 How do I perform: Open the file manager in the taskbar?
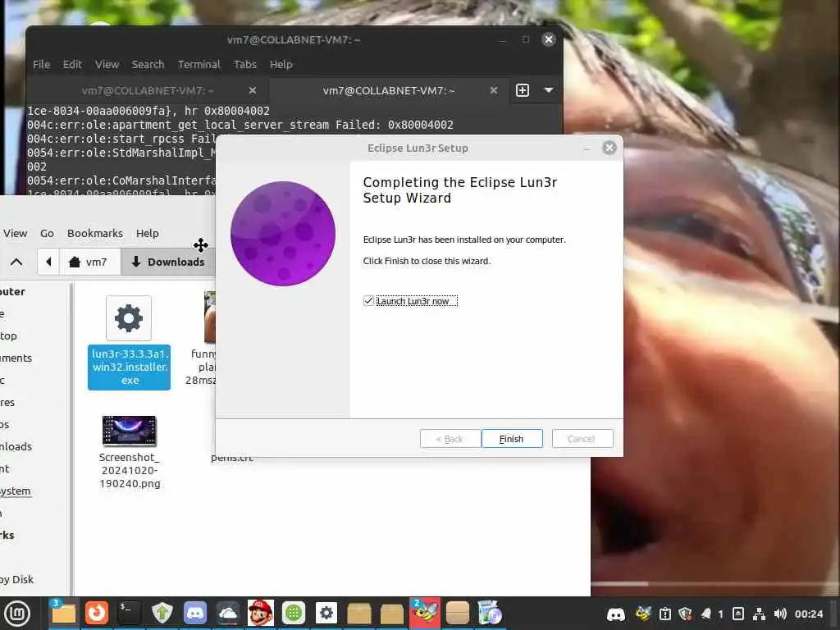pyautogui.click(x=64, y=614)
